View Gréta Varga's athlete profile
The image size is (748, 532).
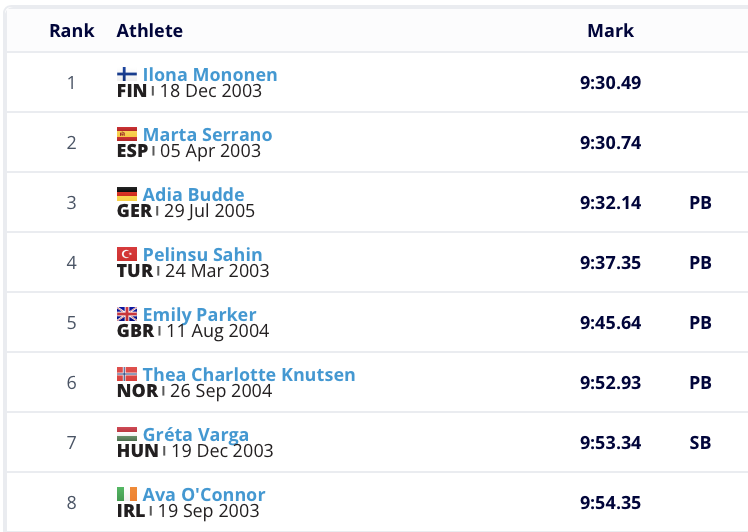(196, 435)
